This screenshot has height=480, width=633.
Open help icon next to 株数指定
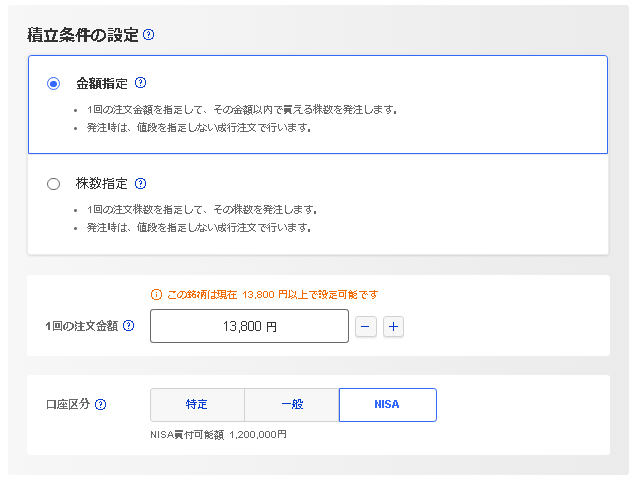141,184
